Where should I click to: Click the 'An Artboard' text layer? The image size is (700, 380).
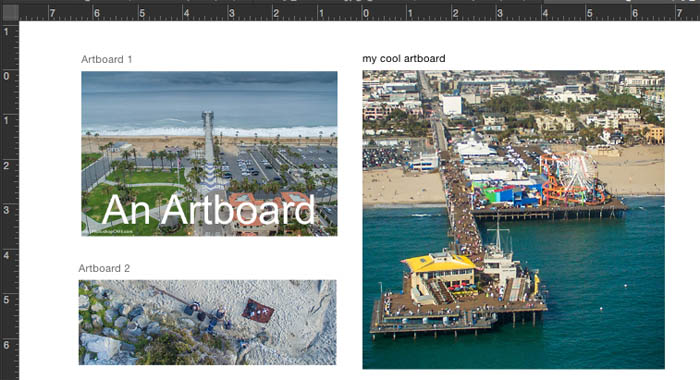(208, 210)
